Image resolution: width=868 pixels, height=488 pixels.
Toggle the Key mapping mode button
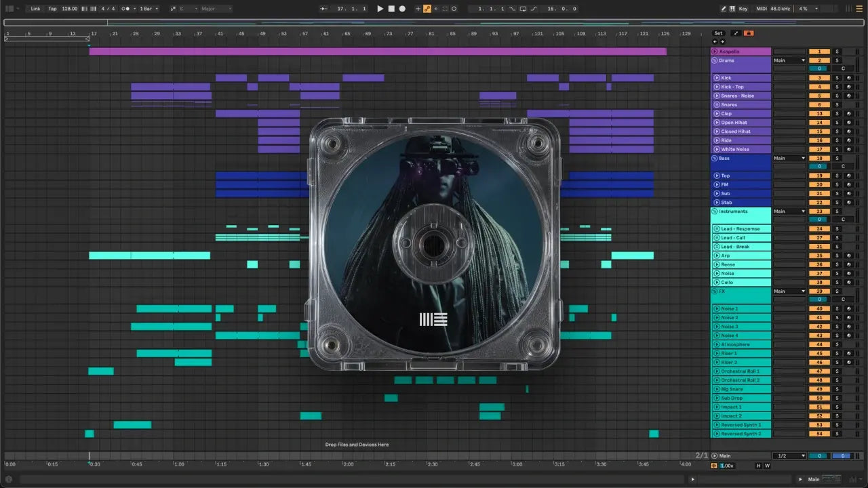point(743,9)
